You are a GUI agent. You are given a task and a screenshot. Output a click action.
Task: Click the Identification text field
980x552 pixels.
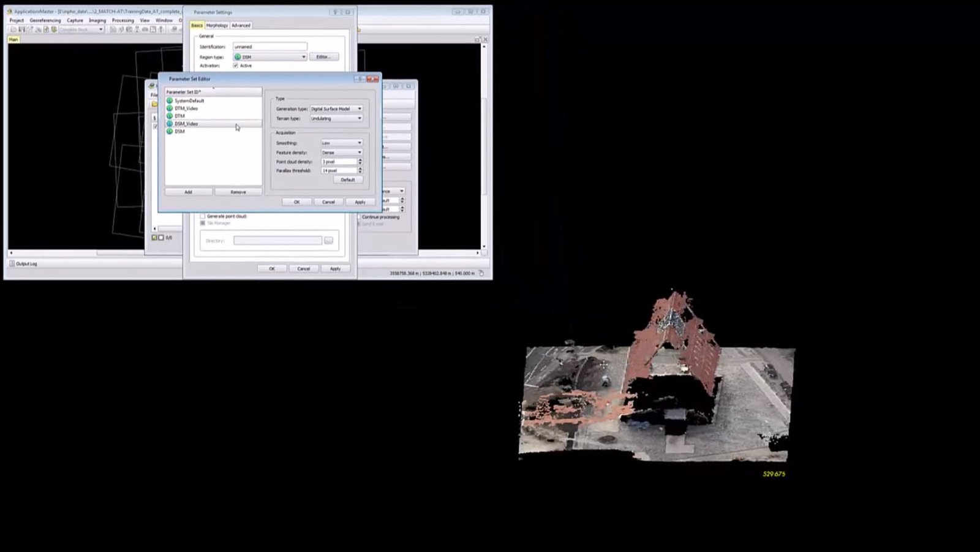[x=269, y=47]
